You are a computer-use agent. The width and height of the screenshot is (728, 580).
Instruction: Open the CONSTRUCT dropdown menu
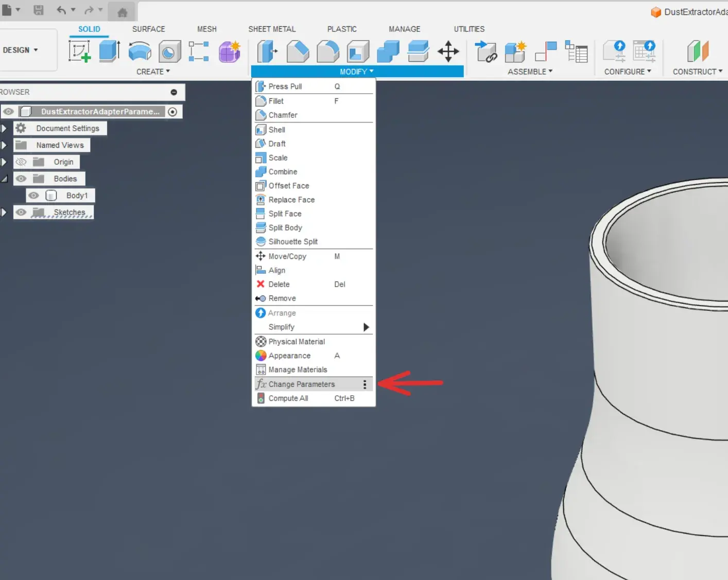click(x=697, y=72)
